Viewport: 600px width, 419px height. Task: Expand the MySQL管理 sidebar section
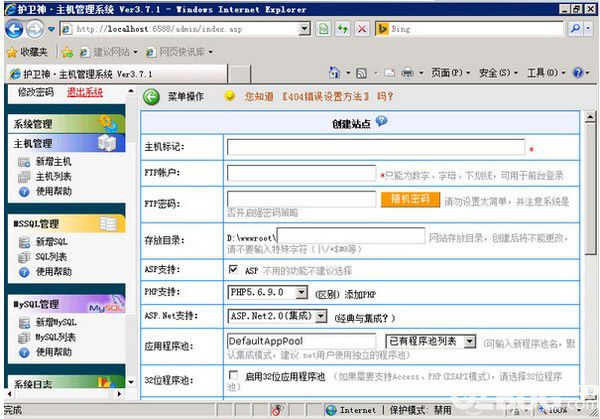(67, 304)
